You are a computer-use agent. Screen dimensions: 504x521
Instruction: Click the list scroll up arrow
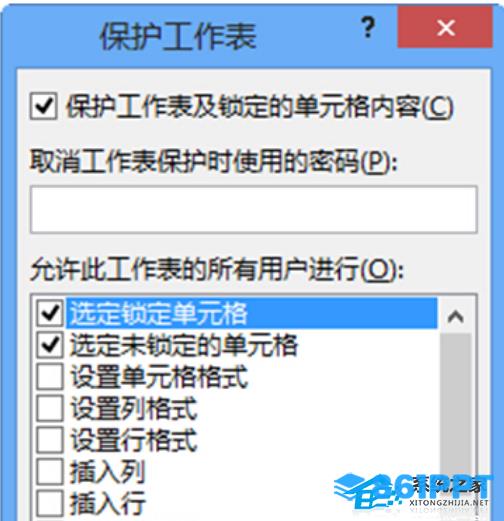tap(456, 317)
